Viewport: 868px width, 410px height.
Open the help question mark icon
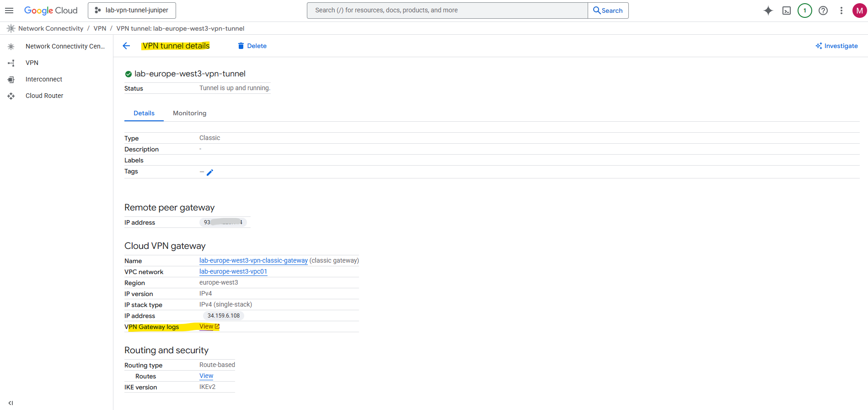coord(823,11)
